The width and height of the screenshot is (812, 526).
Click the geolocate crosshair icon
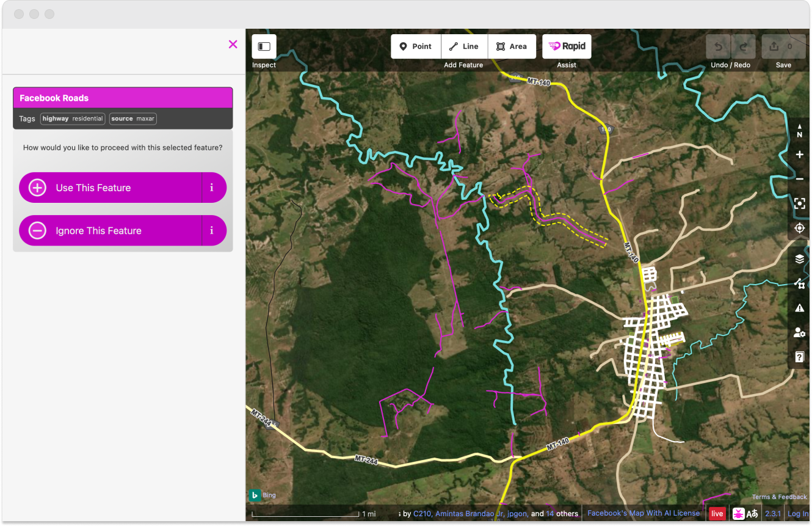(800, 228)
